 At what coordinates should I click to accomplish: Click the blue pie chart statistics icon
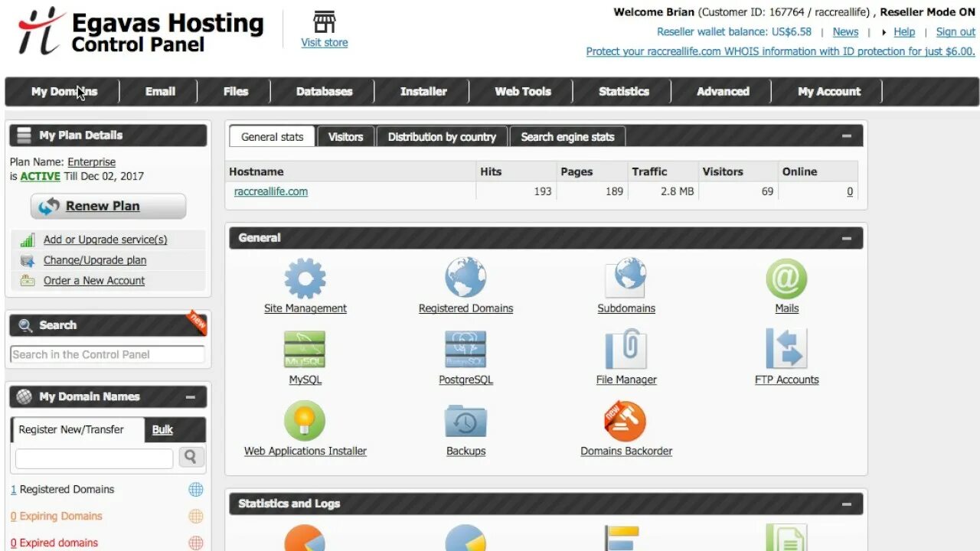pos(465,538)
